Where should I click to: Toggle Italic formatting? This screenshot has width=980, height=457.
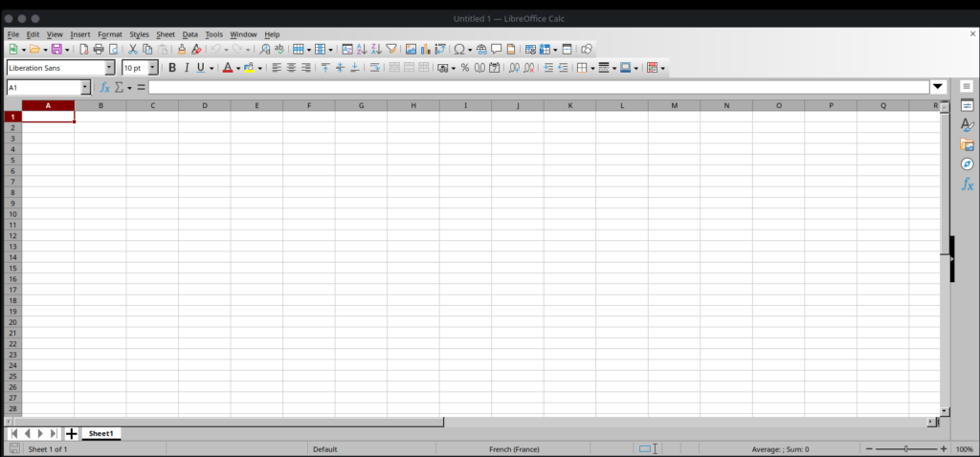(x=187, y=68)
